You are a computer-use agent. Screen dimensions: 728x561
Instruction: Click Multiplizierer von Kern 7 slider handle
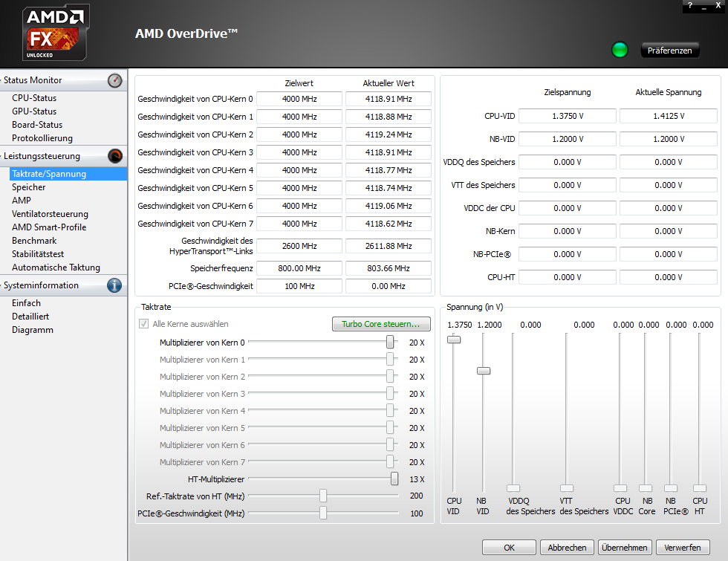pos(390,461)
